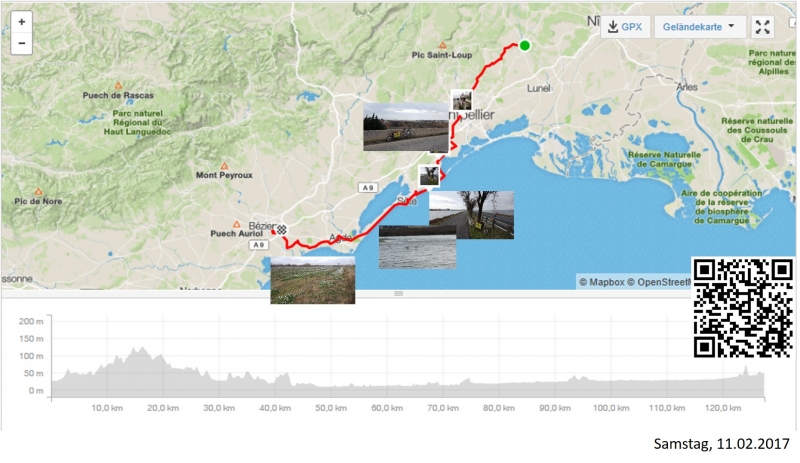Viewport: 800px width, 463px height.
Task: Open the roadside bicycle photo
Action: 406,127
